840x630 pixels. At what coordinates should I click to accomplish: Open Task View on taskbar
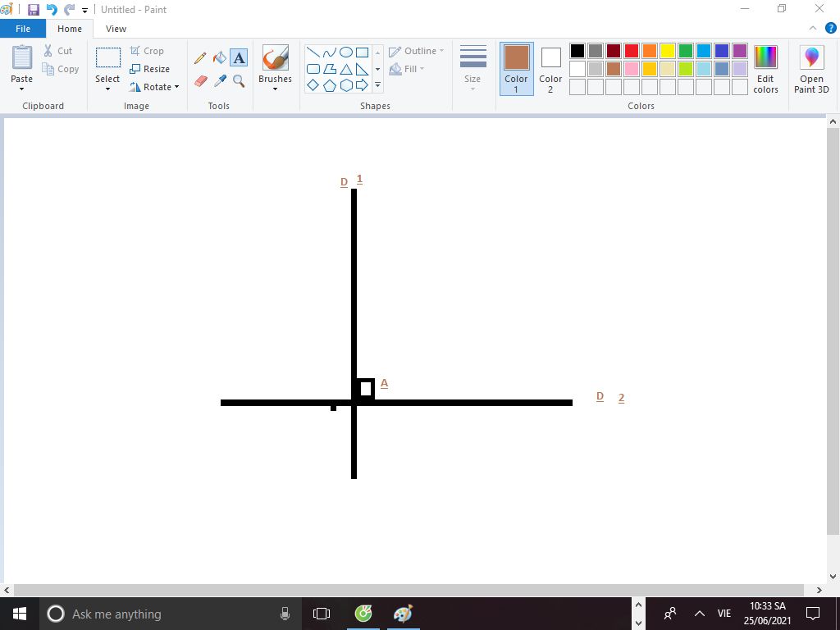(x=322, y=614)
